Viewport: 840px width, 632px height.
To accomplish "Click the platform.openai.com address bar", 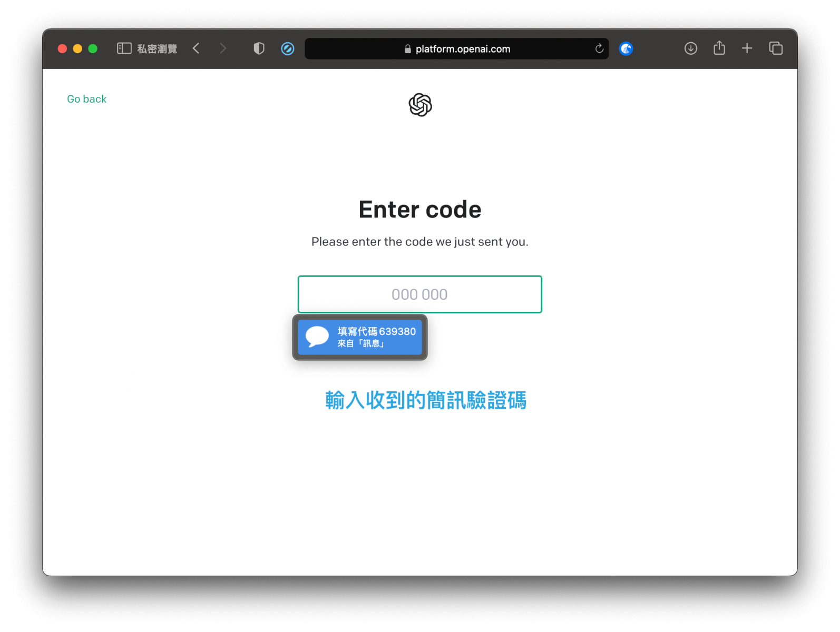I will tap(456, 48).
